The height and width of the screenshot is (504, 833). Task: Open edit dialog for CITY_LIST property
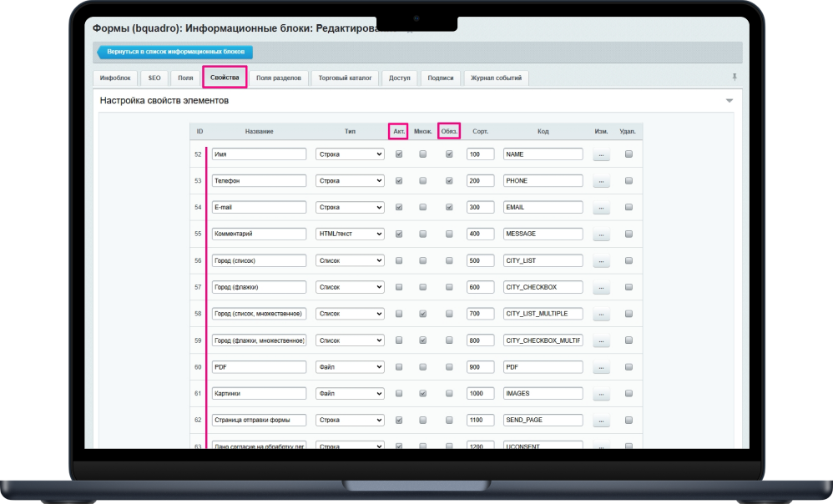click(601, 261)
